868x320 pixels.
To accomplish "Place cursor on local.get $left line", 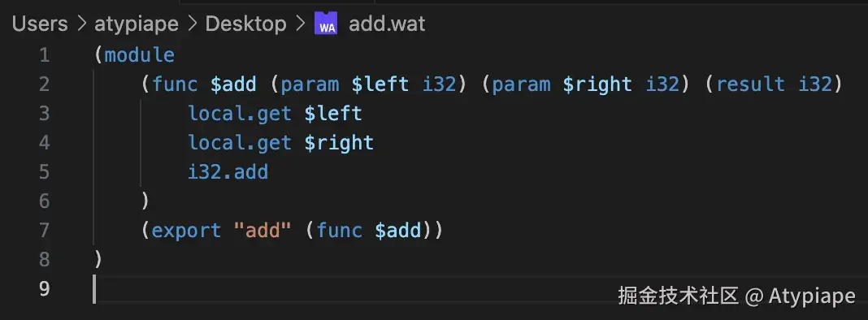I will click(276, 114).
